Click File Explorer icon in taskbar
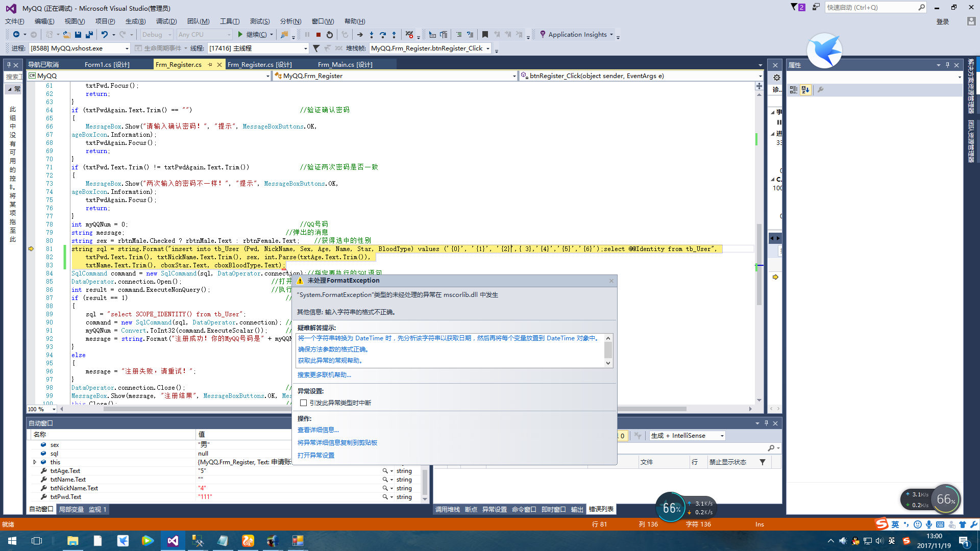This screenshot has width=980, height=551. pyautogui.click(x=73, y=540)
